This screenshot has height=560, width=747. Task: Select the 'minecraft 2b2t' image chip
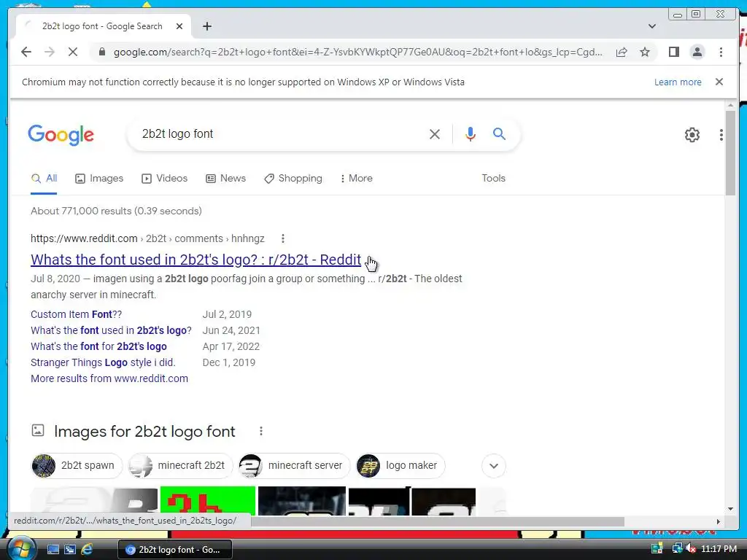[180, 466]
